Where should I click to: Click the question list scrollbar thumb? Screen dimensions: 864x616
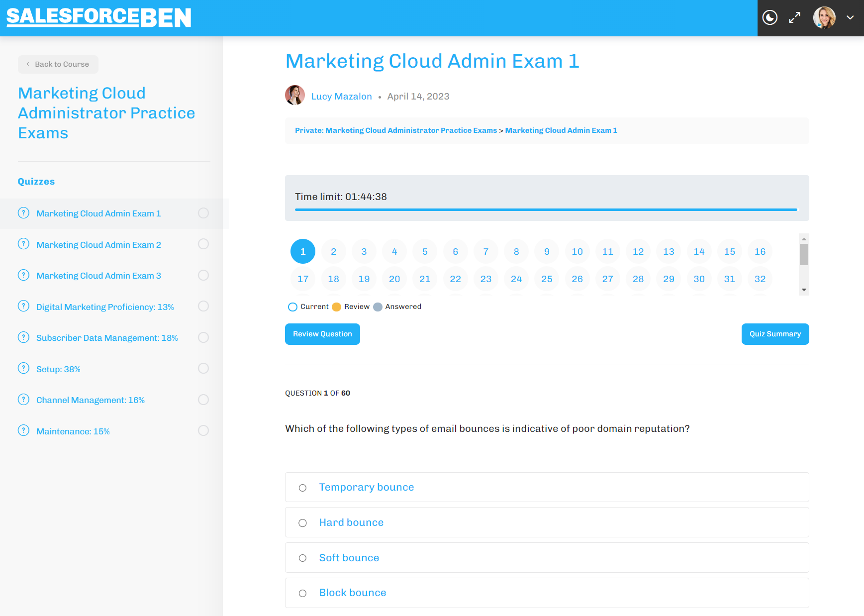point(804,255)
